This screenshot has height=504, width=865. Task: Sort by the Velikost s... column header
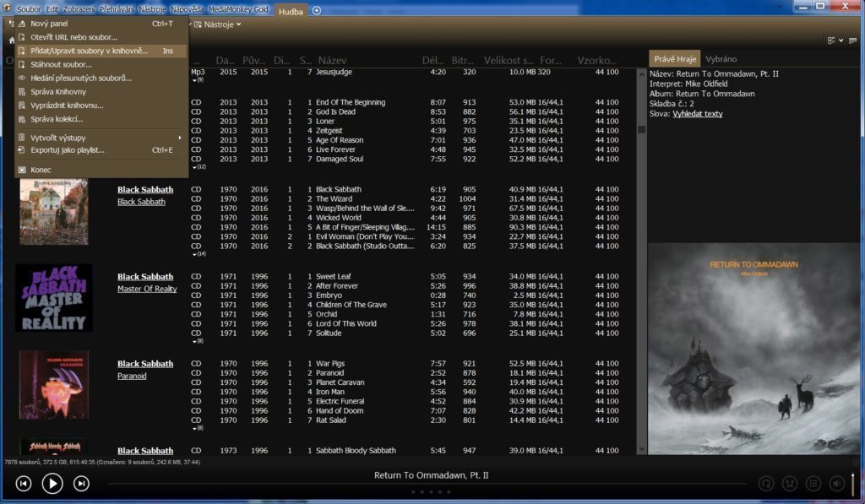(509, 61)
